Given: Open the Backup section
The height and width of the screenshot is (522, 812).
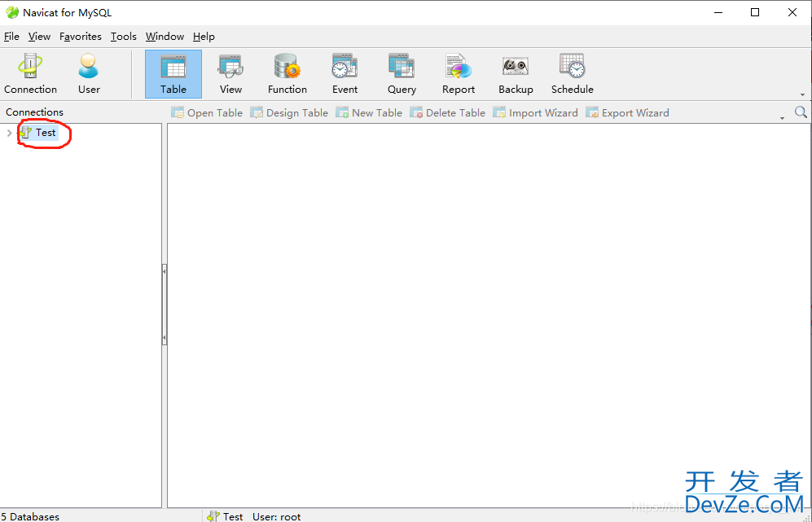Looking at the screenshot, I should pos(516,74).
